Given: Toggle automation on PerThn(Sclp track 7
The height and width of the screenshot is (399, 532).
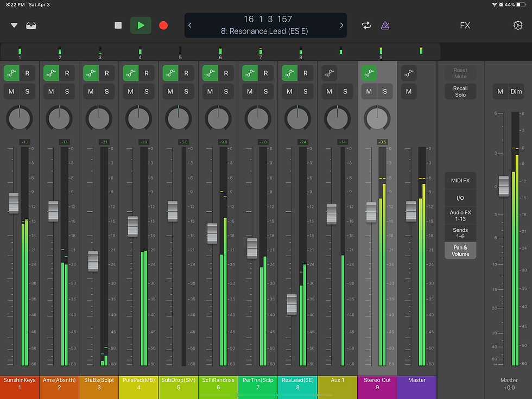Looking at the screenshot, I should tap(250, 73).
